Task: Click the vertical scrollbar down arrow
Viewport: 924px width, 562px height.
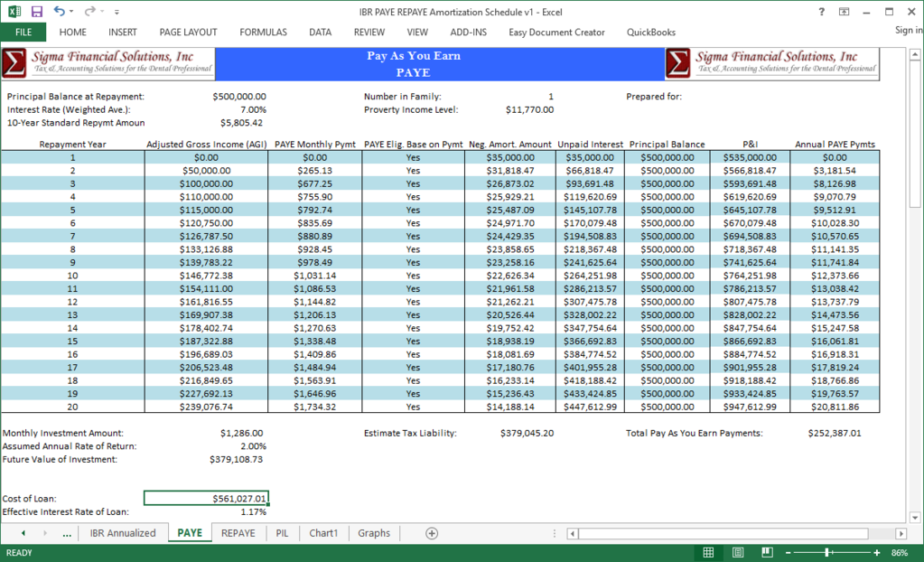Action: [x=915, y=517]
